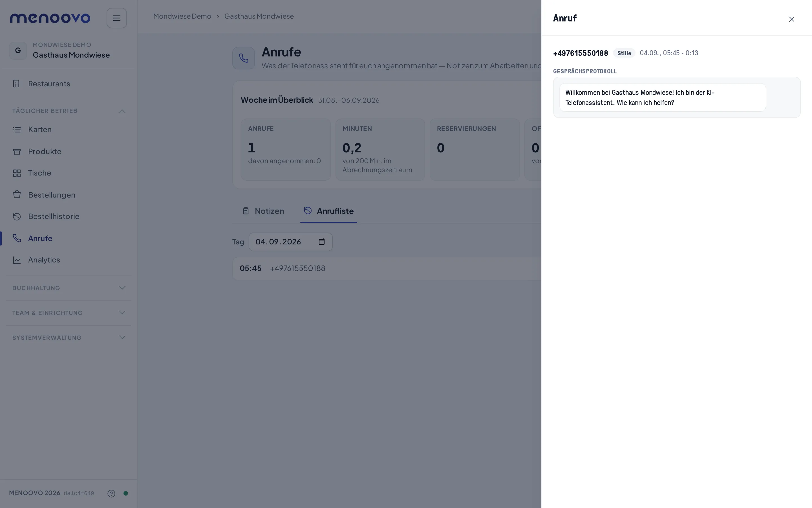
Task: Go to Bestellhistorie page
Action: pyautogui.click(x=69, y=216)
